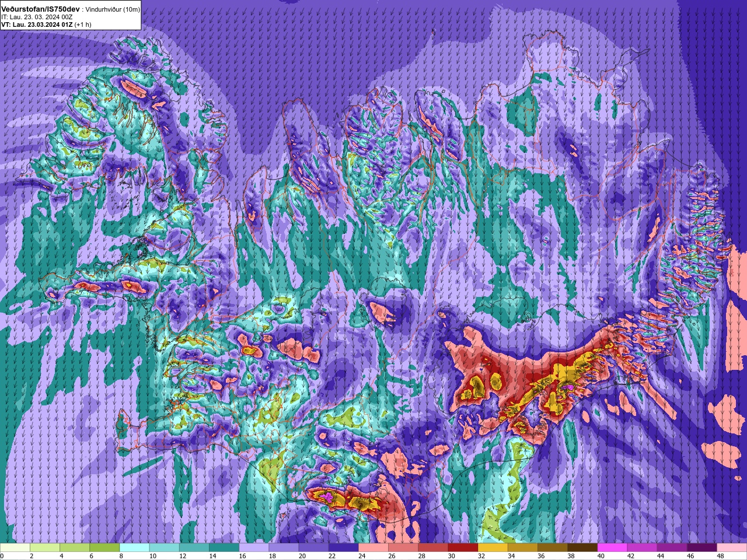747x560 pixels.
Task: Click the legend swatch between 2 and 4
Action: point(45,548)
